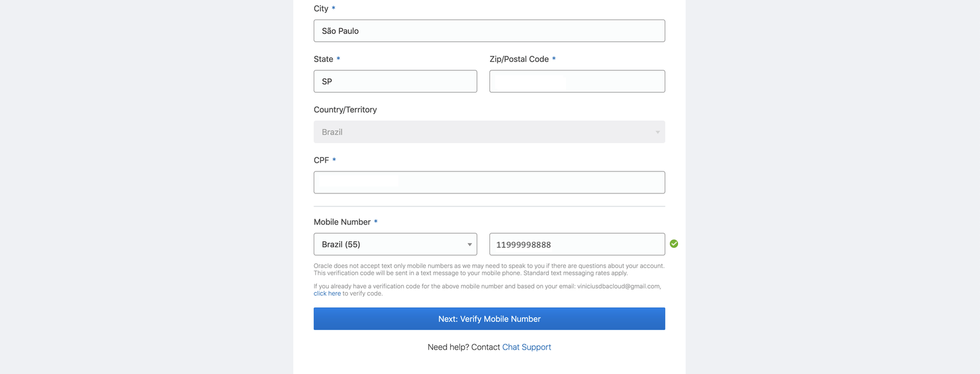Click the green validation checkmark icon
This screenshot has width=980, height=374.
[674, 244]
